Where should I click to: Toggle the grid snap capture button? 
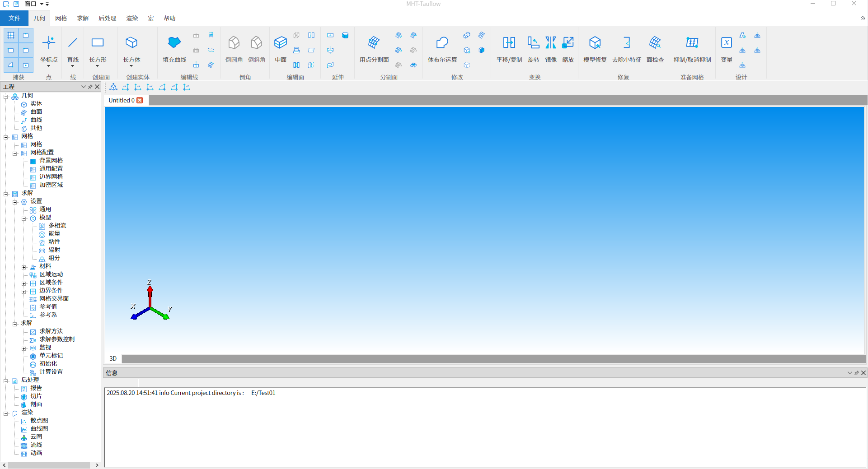(x=11, y=35)
